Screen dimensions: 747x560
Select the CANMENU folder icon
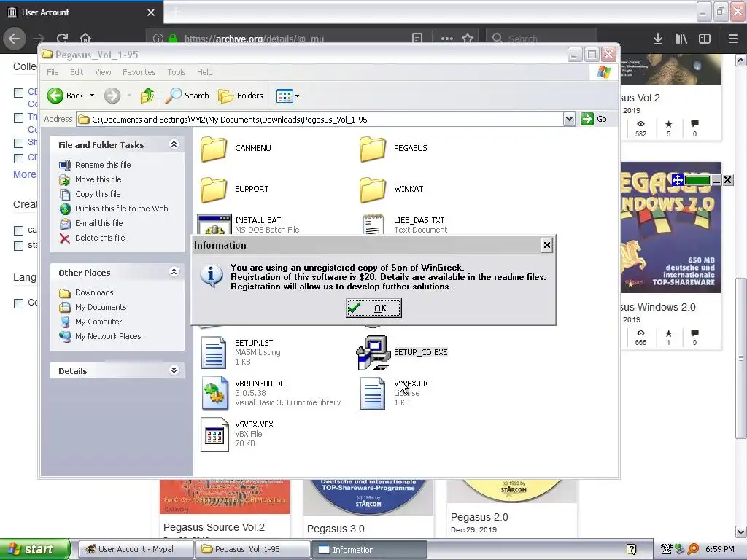click(x=214, y=149)
